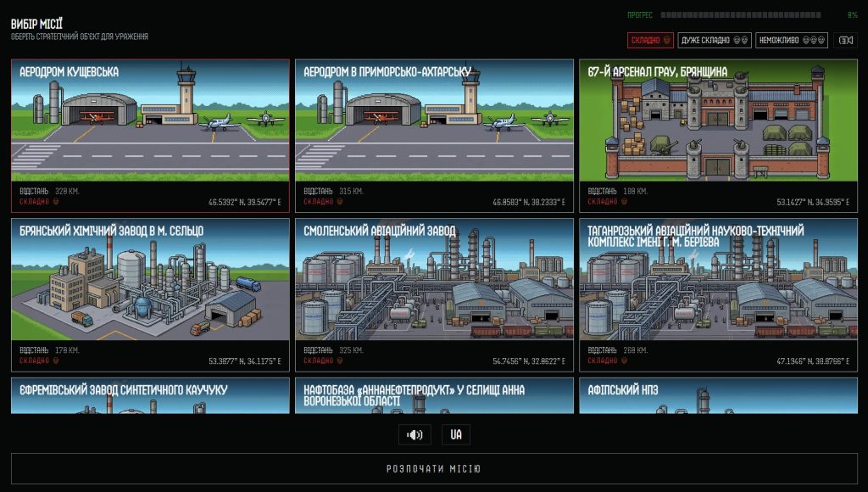
Task: Choose the Аеродром Кущевська mission image
Action: 150,120
